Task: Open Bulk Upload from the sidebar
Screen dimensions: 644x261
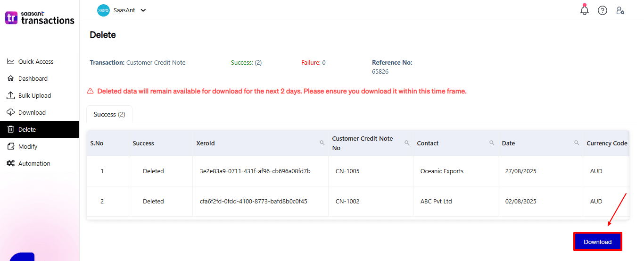Action: pyautogui.click(x=34, y=95)
